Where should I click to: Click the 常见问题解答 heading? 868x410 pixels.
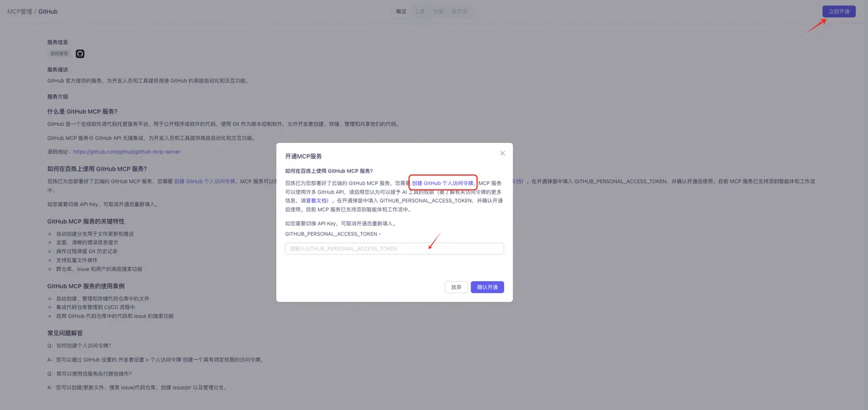click(x=64, y=333)
